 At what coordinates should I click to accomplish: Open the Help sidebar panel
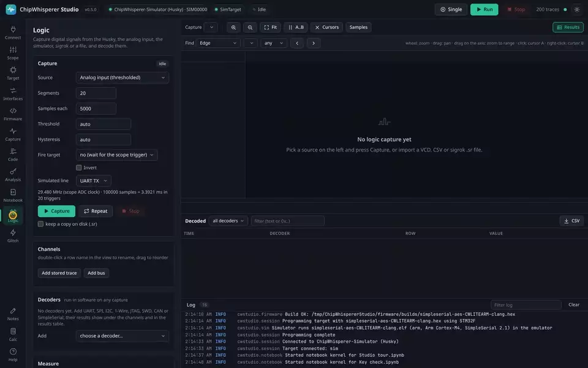pyautogui.click(x=13, y=355)
